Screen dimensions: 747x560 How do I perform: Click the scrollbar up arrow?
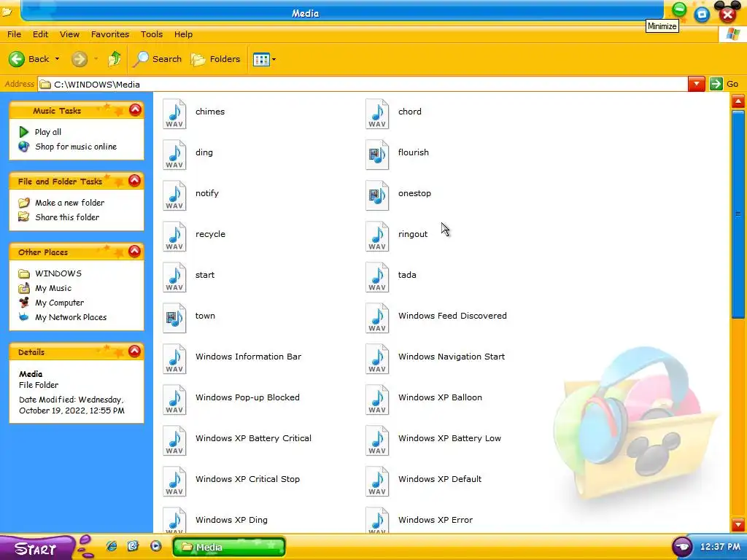738,101
